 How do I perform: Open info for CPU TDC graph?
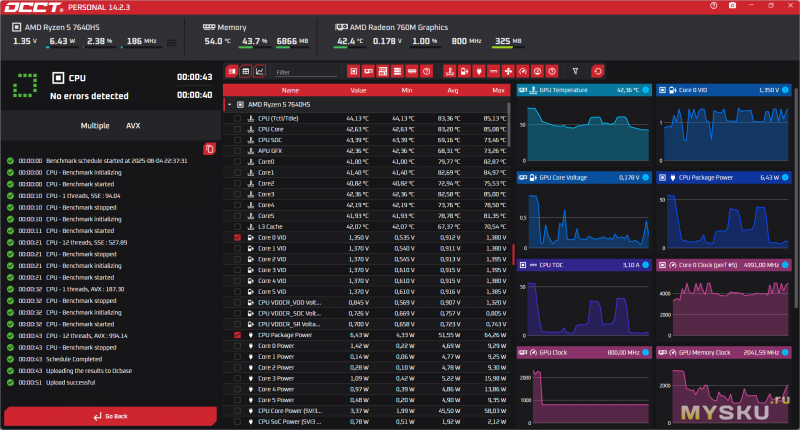tap(645, 265)
